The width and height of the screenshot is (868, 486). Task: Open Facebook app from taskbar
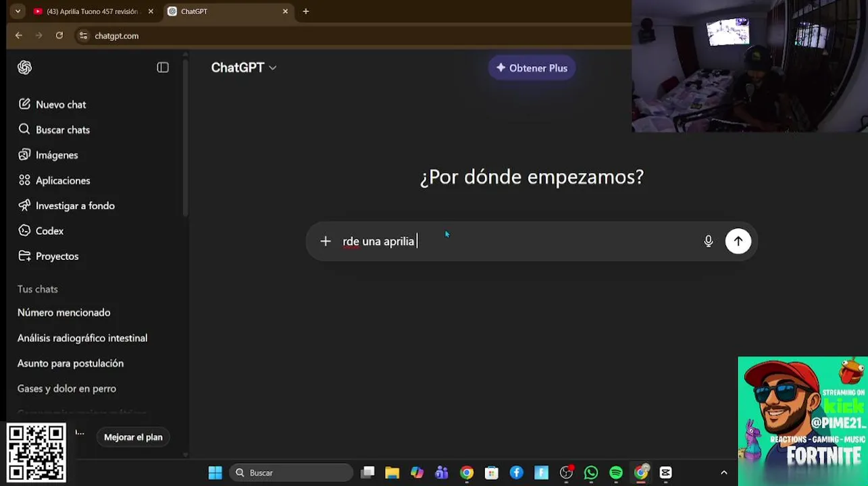(x=517, y=473)
